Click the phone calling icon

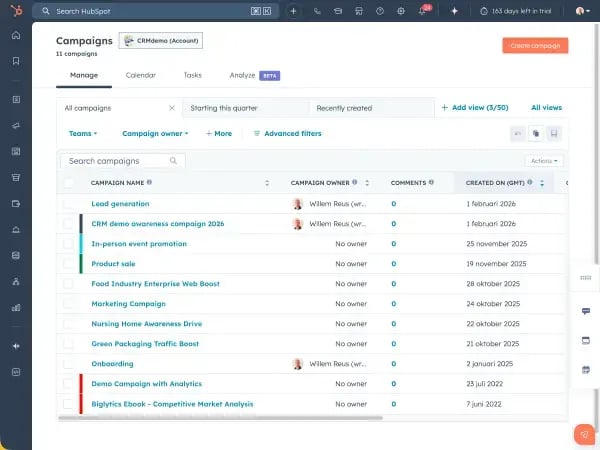click(x=317, y=11)
